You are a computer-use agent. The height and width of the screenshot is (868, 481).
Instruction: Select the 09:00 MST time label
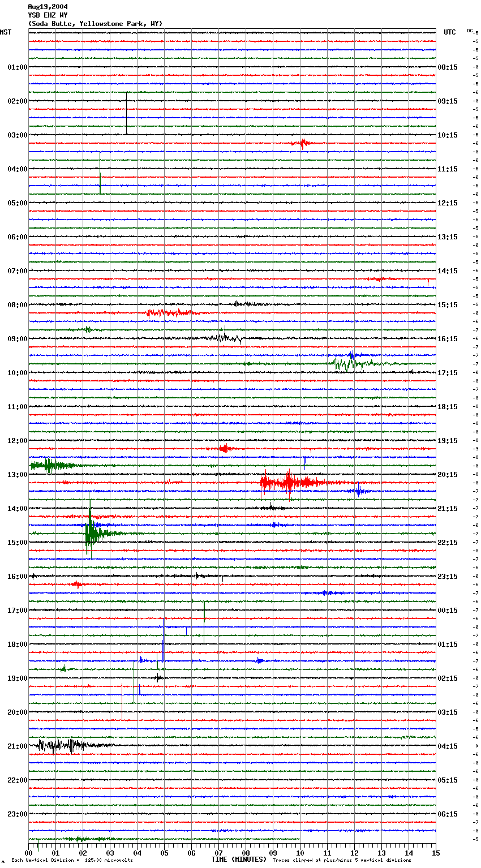pos(18,339)
